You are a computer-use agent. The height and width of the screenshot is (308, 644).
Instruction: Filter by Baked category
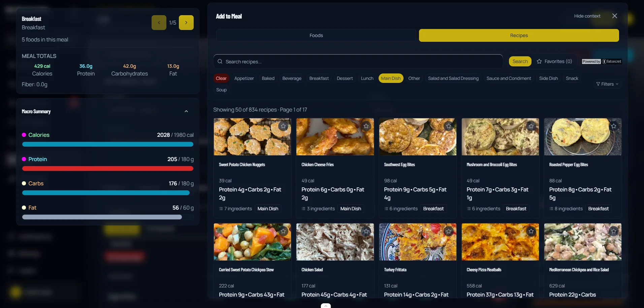point(268,78)
